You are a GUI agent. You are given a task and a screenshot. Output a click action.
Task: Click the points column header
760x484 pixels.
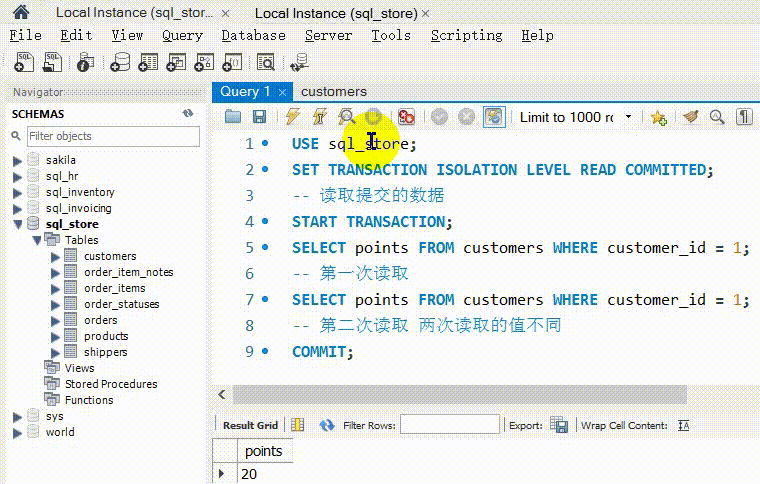click(x=265, y=451)
